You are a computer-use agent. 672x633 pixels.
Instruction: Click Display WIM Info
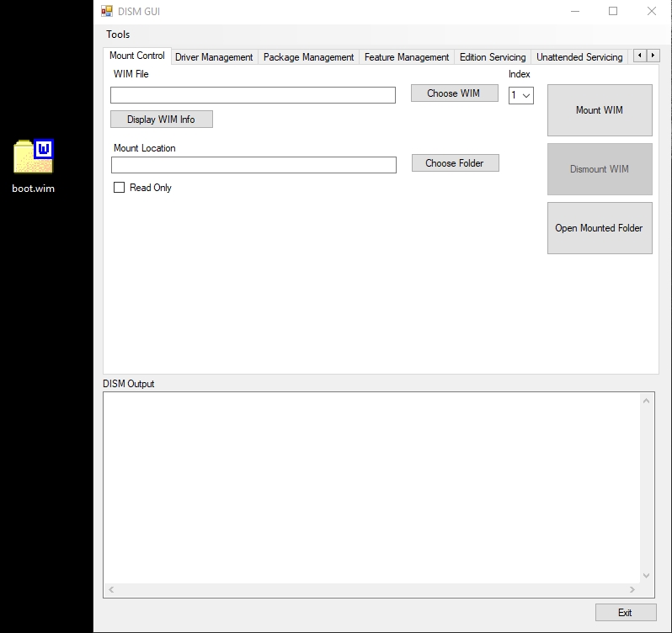(162, 120)
